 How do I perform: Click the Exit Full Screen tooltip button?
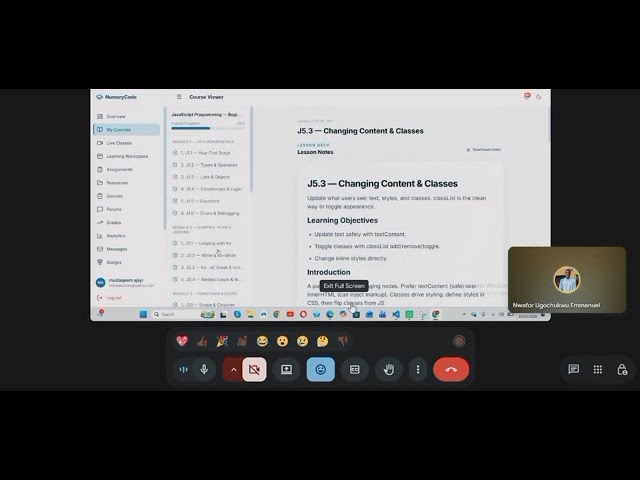(344, 286)
